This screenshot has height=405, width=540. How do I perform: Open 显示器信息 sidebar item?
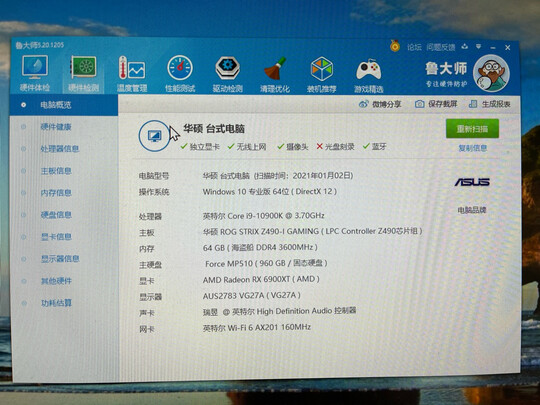pyautogui.click(x=60, y=259)
